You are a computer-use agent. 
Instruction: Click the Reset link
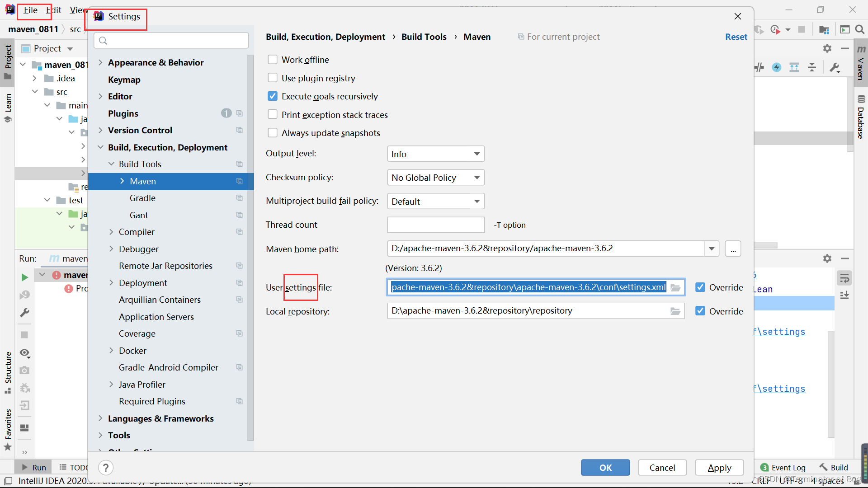(736, 37)
